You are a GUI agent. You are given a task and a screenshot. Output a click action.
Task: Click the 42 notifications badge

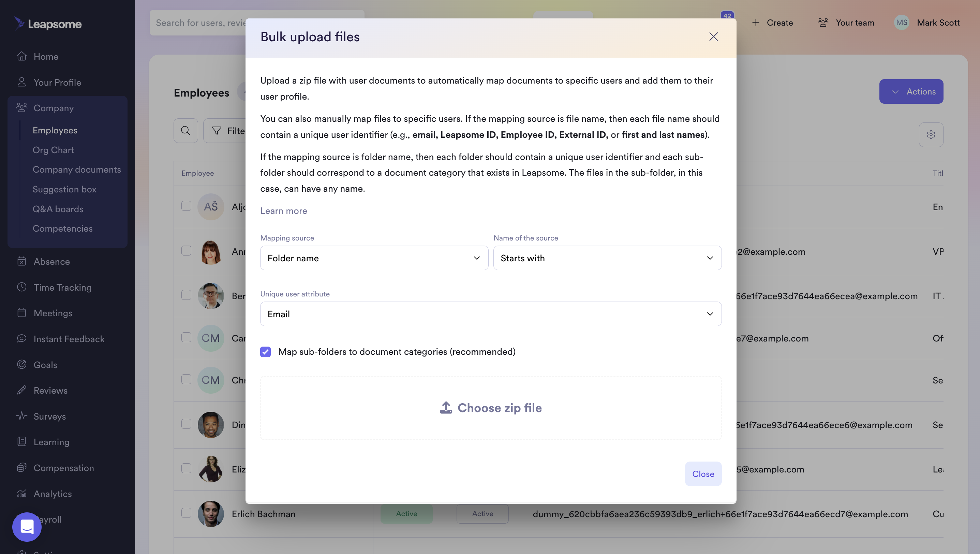[x=727, y=16]
